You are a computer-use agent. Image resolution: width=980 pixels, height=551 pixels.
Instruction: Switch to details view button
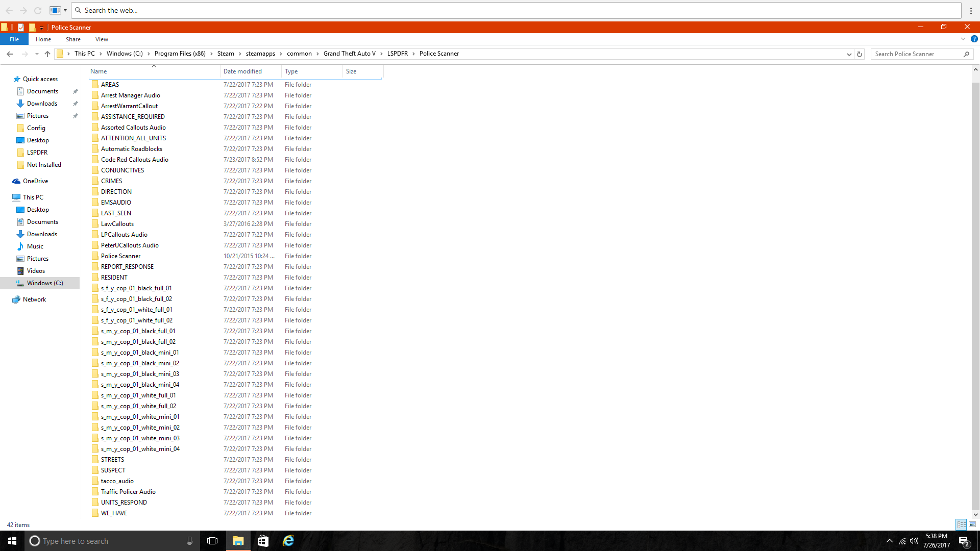pyautogui.click(x=962, y=524)
